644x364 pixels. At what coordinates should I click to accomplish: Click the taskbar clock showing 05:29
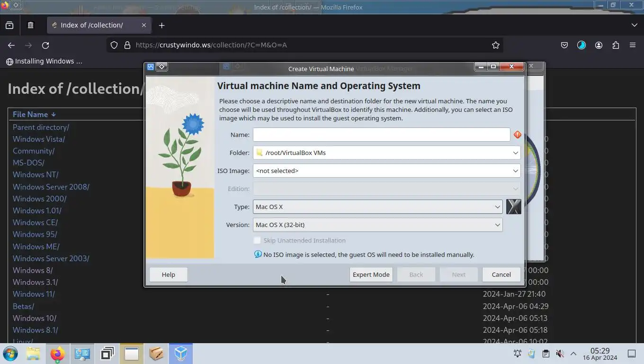600,354
